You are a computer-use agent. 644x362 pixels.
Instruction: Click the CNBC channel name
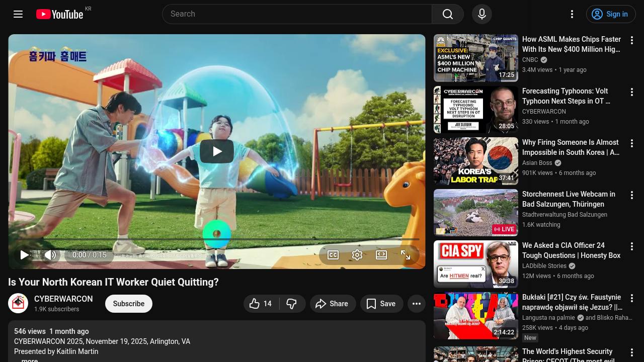(x=530, y=60)
